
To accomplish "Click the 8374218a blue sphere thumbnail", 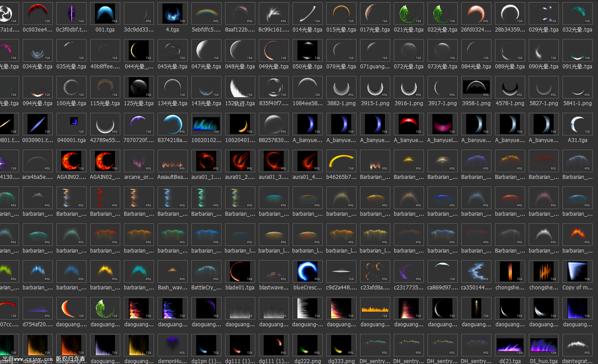I will coord(173,124).
